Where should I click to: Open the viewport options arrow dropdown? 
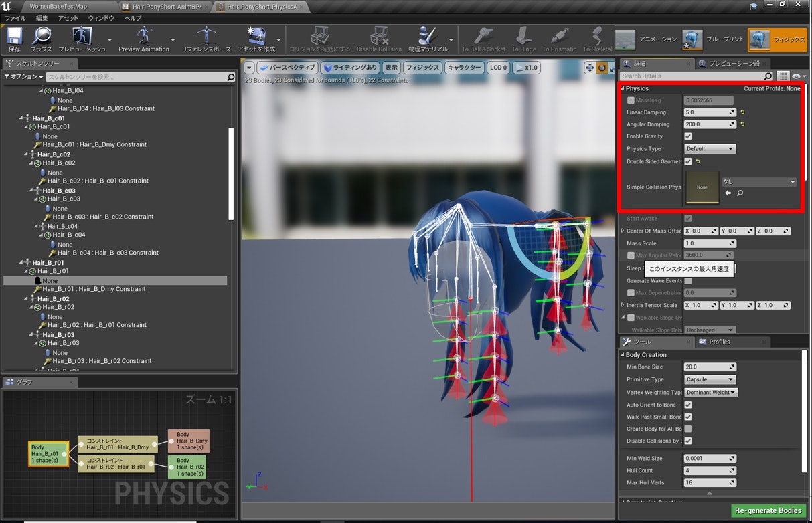point(249,68)
